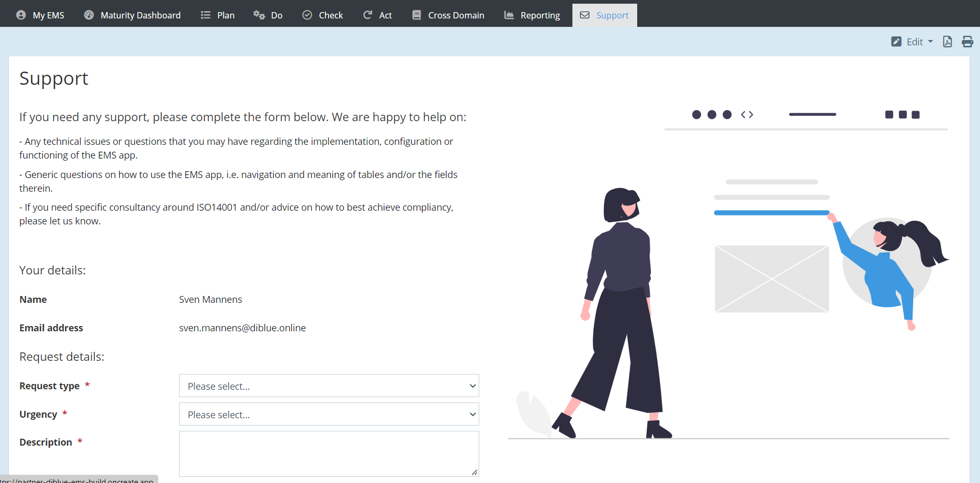The height and width of the screenshot is (483, 980).
Task: Click inside the Description text area
Action: click(329, 453)
